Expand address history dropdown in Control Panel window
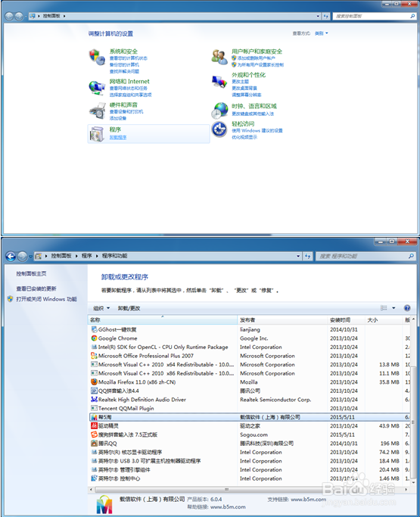The height and width of the screenshot is (517, 420). click(x=318, y=16)
